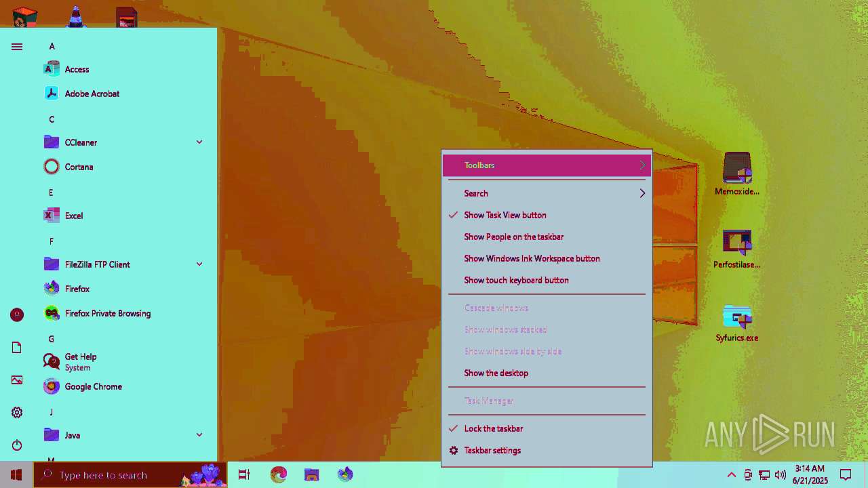The height and width of the screenshot is (488, 868).
Task: Open Taskbar settings
Action: (547, 450)
